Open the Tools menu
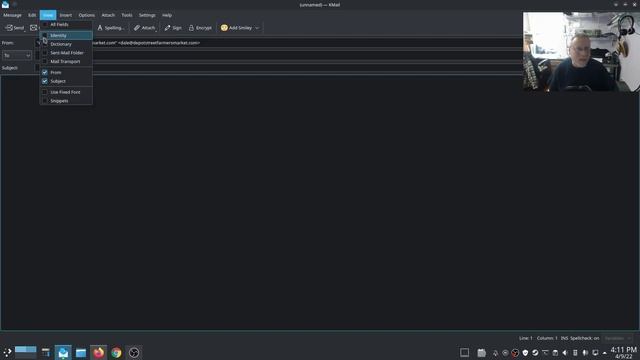This screenshot has width=640, height=360. click(x=127, y=15)
